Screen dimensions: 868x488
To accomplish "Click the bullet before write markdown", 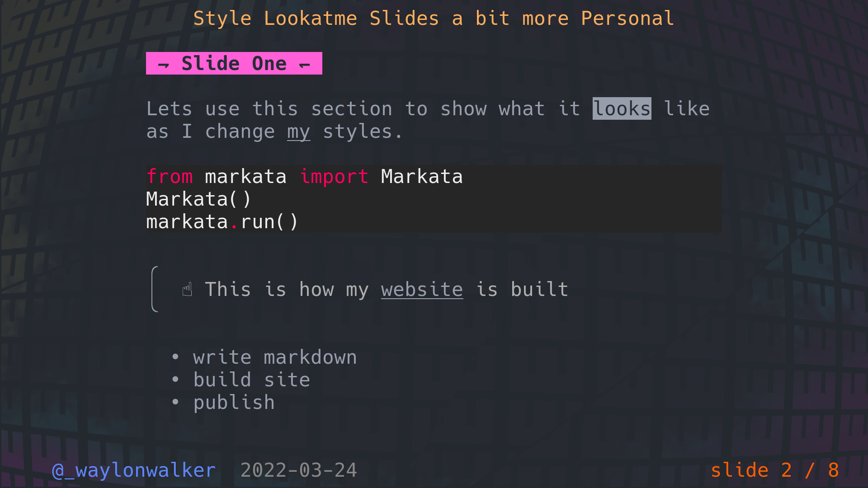I will coord(175,357).
